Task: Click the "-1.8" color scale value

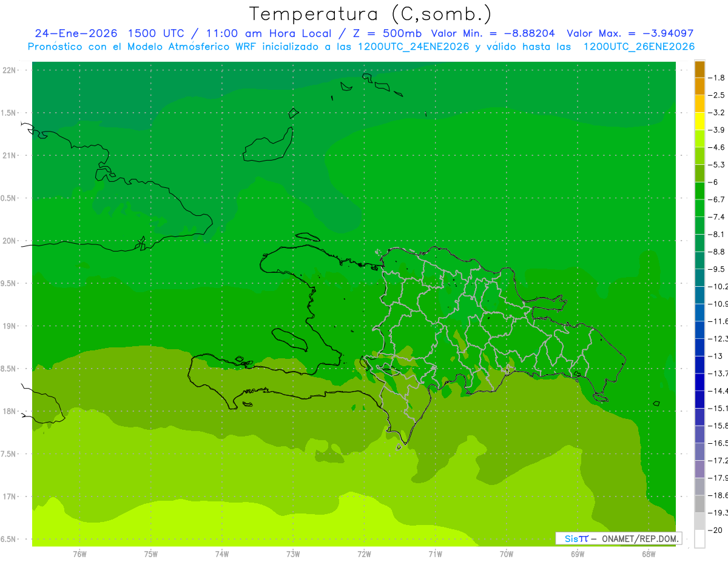Action: [x=716, y=78]
